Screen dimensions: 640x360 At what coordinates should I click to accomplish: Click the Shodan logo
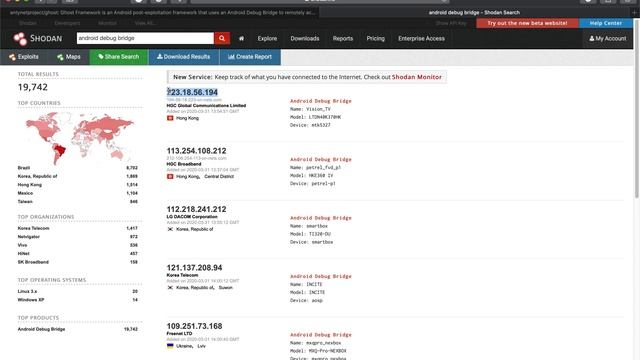tap(37, 38)
